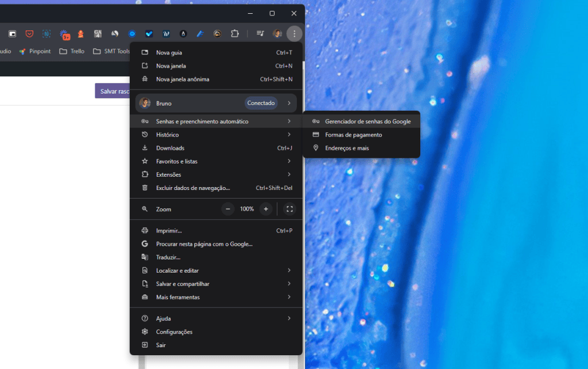
Task: Open the orange lighthouse extension
Action: coord(80,34)
